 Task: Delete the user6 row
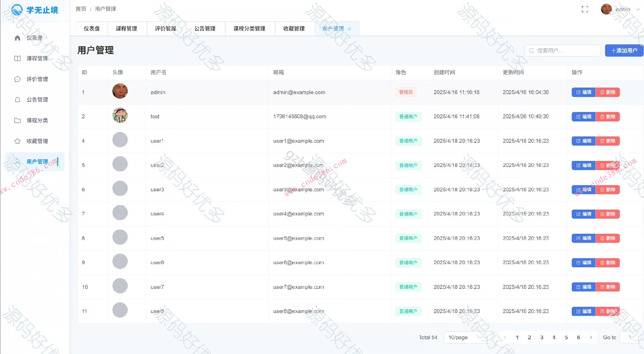608,262
